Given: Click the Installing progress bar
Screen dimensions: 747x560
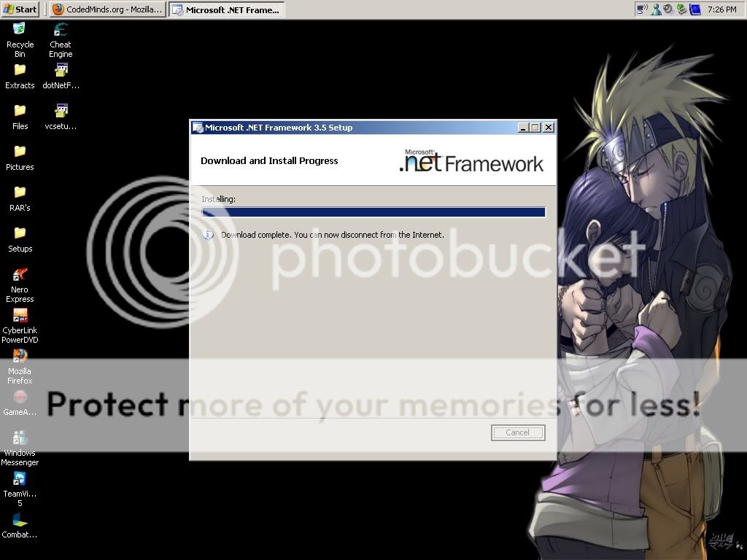Looking at the screenshot, I should (x=373, y=211).
